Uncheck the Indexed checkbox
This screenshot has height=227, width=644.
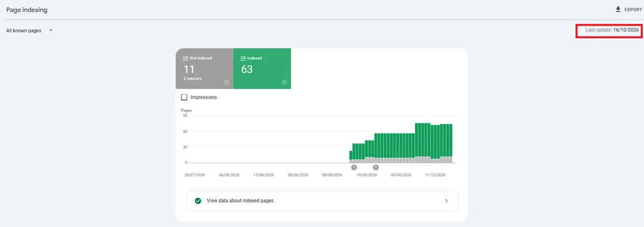243,58
